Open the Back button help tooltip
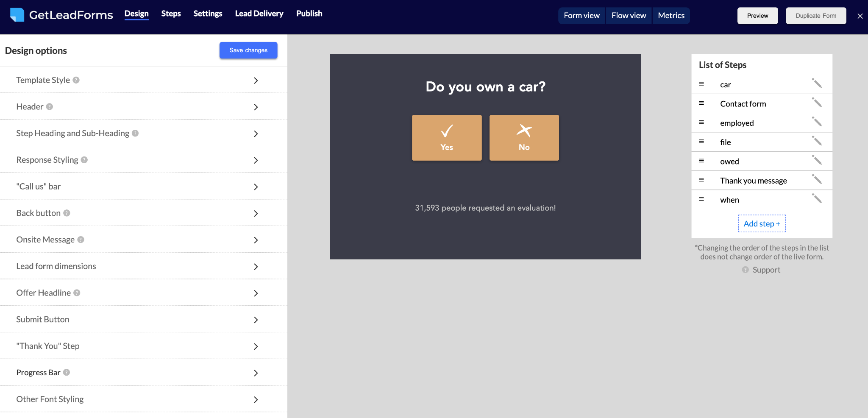 click(67, 213)
